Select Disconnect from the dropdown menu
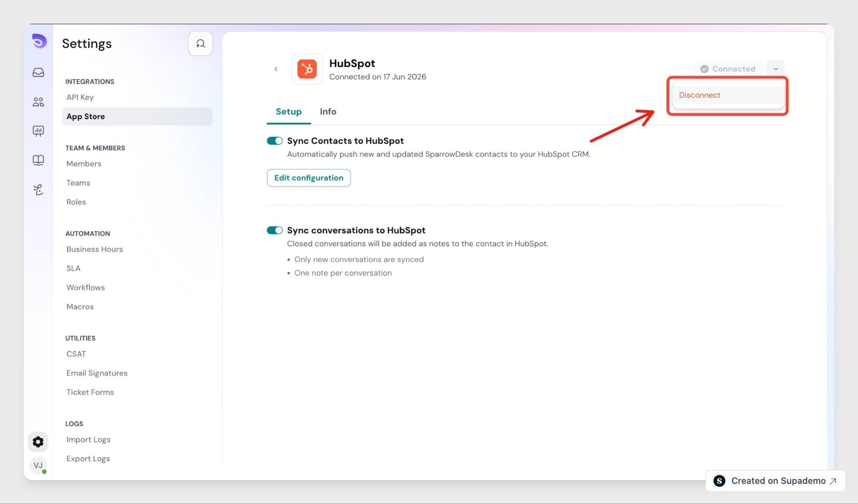 (x=728, y=95)
